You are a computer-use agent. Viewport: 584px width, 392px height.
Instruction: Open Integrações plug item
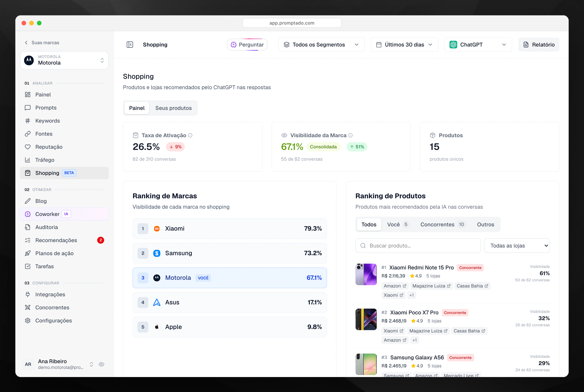64,294
